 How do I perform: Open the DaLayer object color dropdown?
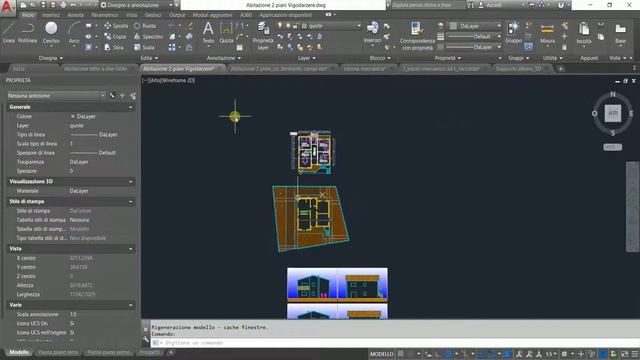pyautogui.click(x=476, y=26)
